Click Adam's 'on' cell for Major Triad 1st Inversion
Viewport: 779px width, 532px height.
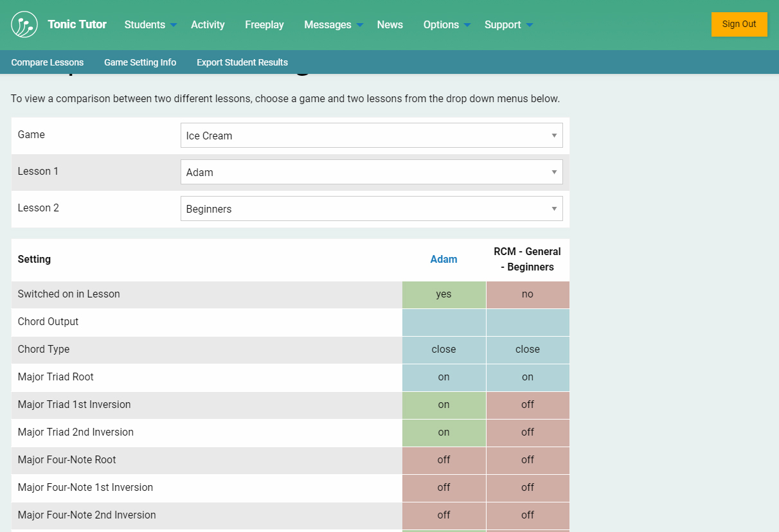443,405
